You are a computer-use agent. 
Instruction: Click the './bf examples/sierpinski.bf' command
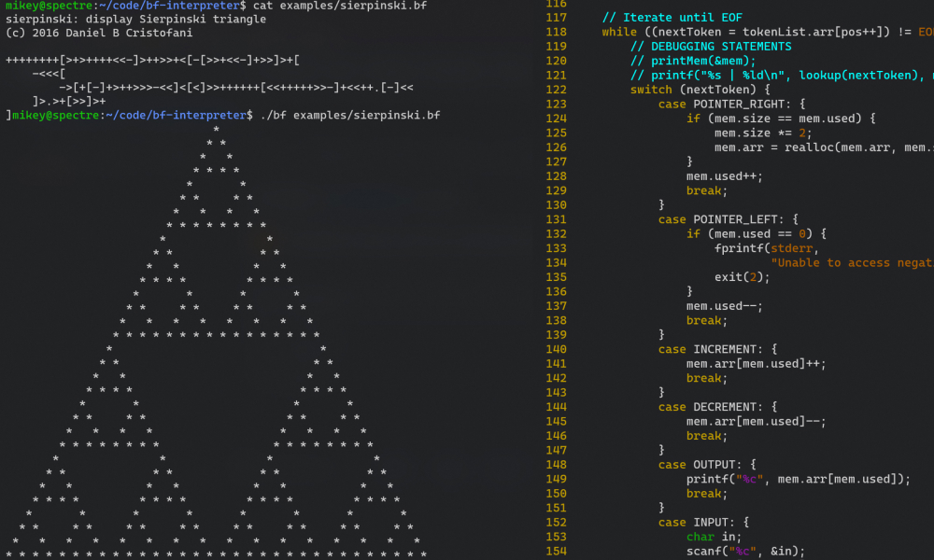[x=350, y=115]
